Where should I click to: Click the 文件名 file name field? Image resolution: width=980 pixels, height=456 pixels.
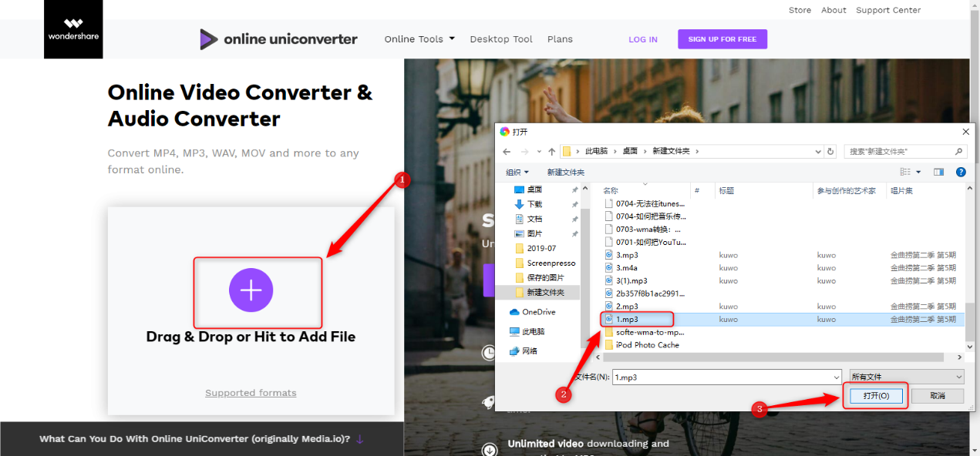click(x=726, y=377)
